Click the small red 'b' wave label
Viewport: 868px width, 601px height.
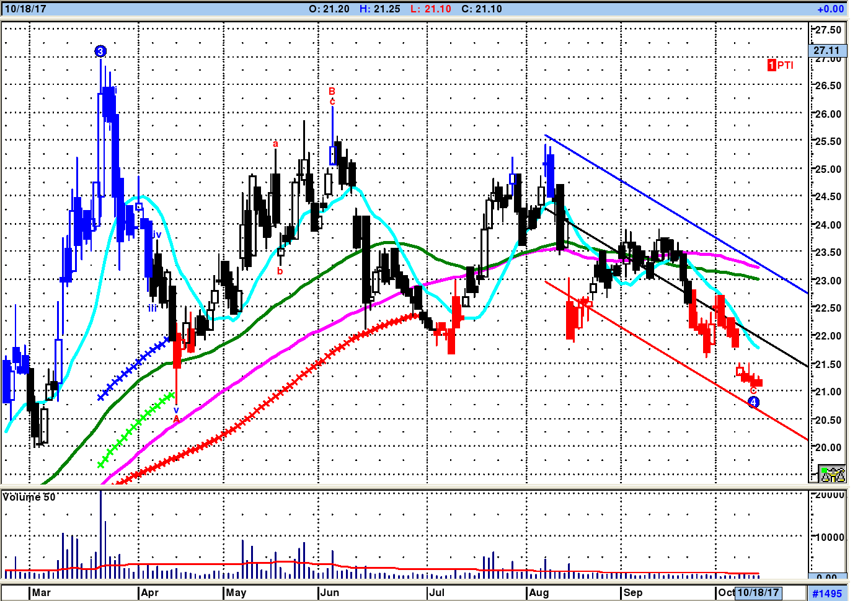[x=280, y=271]
